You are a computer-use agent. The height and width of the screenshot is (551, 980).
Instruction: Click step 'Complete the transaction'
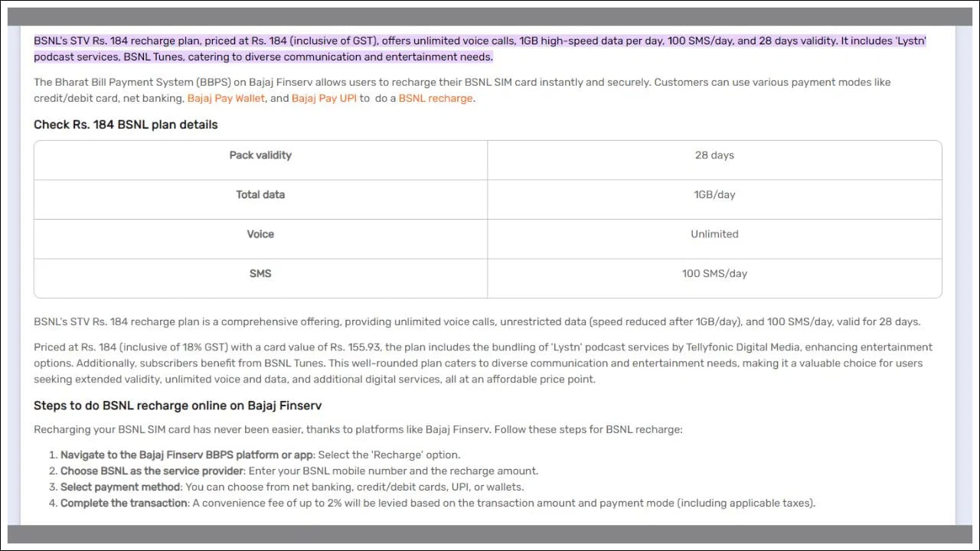pyautogui.click(x=438, y=503)
